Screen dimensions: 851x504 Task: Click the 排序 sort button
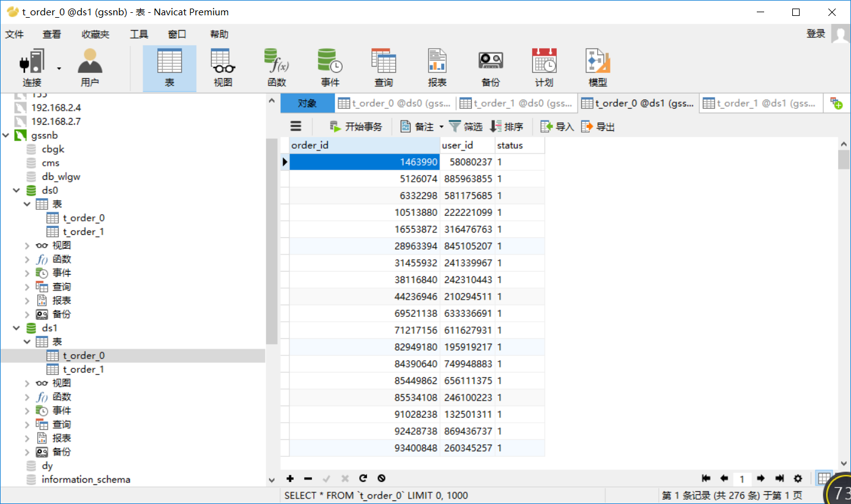coord(507,127)
